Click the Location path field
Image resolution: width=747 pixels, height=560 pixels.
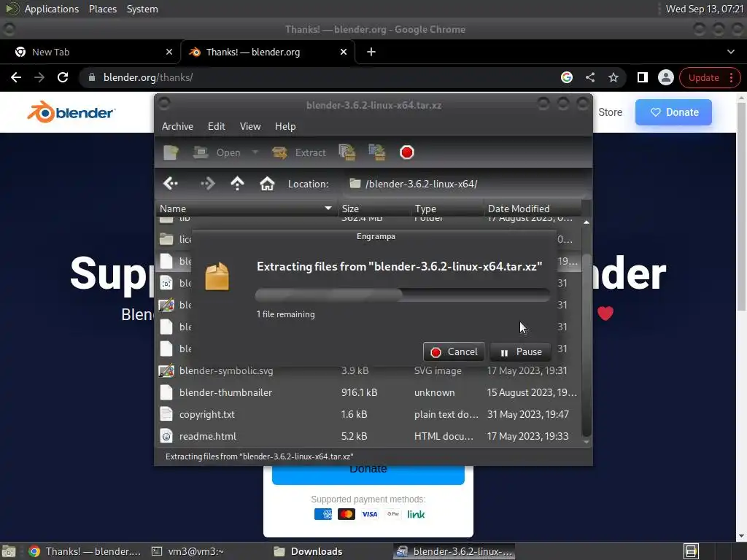(466, 184)
